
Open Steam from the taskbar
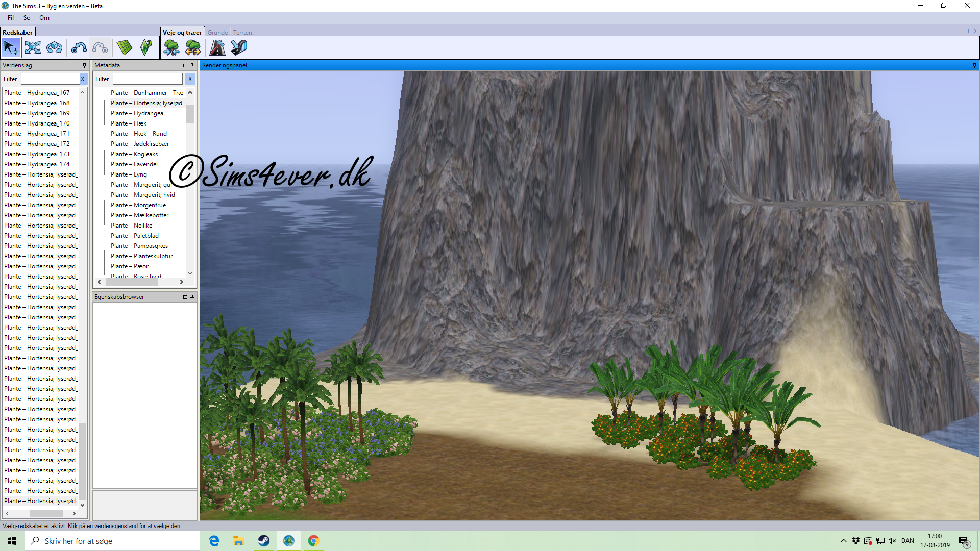pos(264,541)
